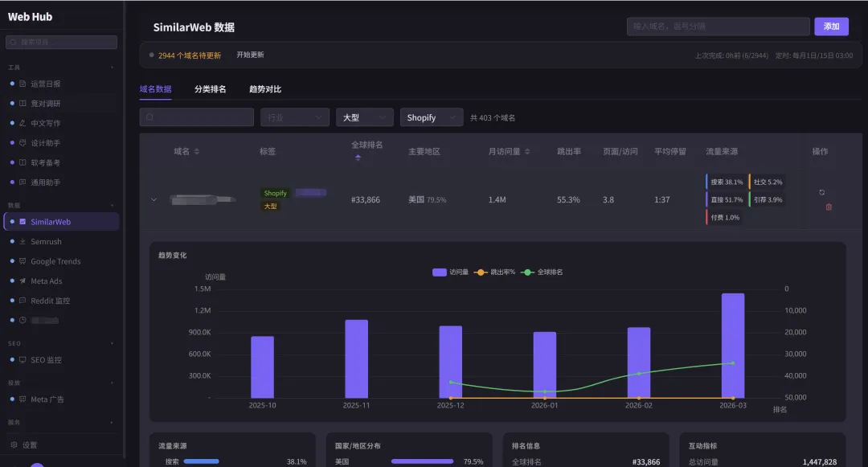This screenshot has height=467, width=868.
Task: Click the 直接 51.7% traffic source tag
Action: coord(726,200)
